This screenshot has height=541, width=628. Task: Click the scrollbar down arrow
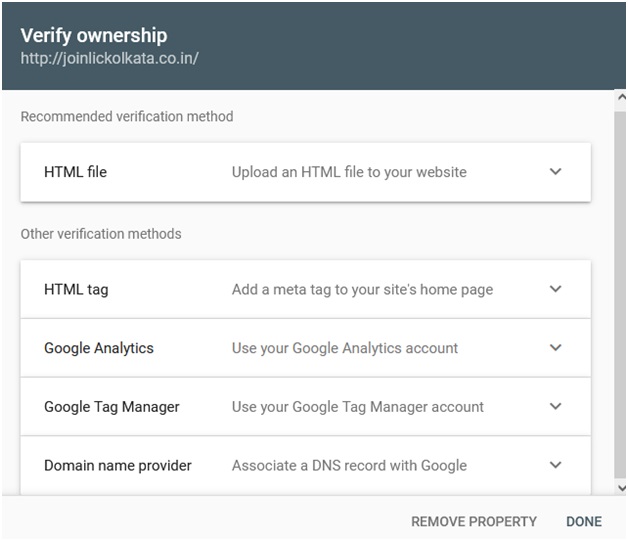coord(622,488)
